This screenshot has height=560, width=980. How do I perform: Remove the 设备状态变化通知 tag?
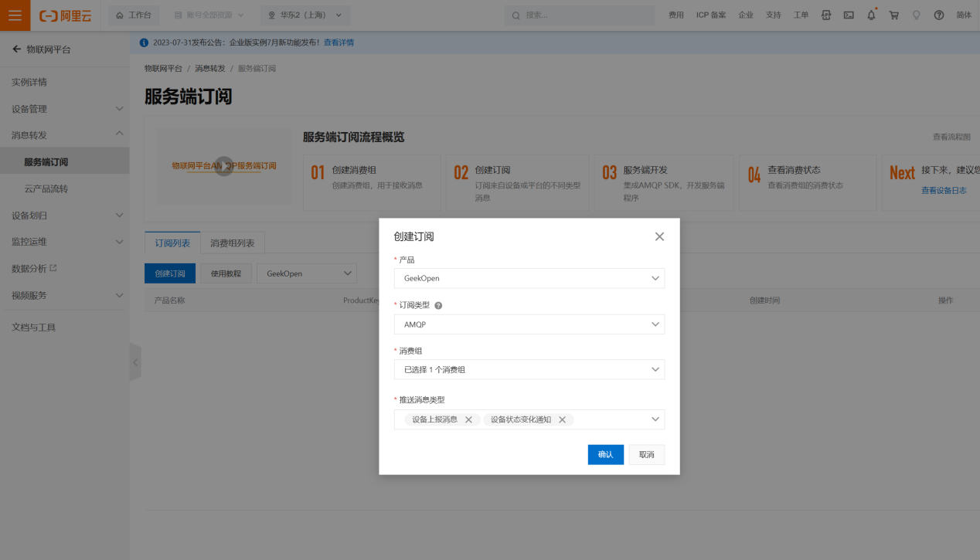coord(562,419)
